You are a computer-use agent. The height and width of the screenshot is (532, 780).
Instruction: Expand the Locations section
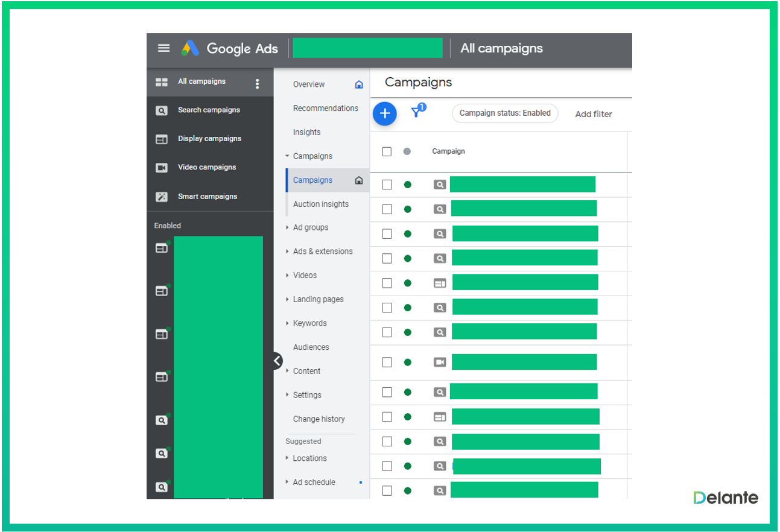[288, 458]
